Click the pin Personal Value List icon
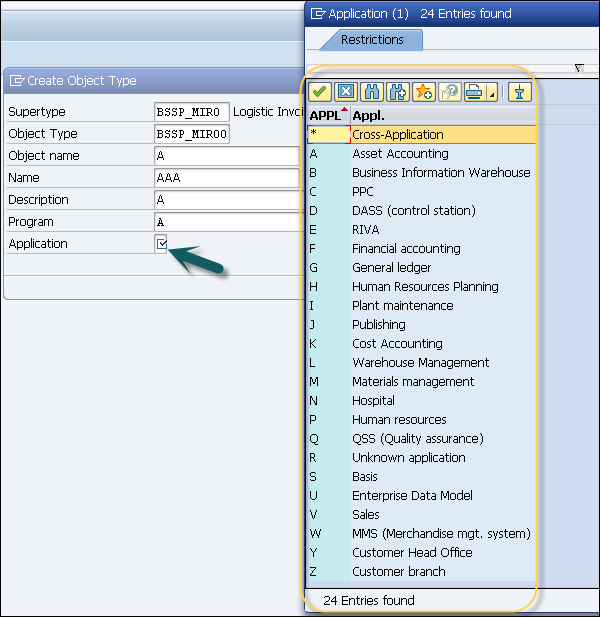 pyautogui.click(x=518, y=92)
